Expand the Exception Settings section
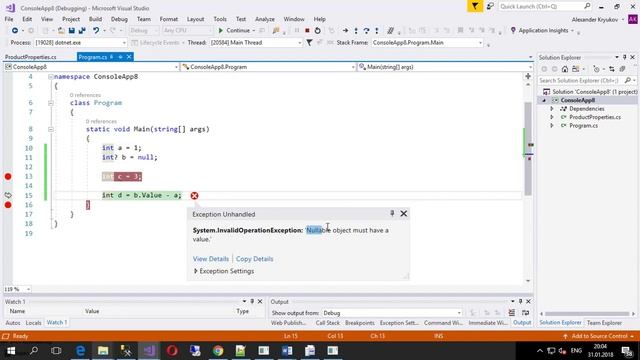 coord(196,271)
